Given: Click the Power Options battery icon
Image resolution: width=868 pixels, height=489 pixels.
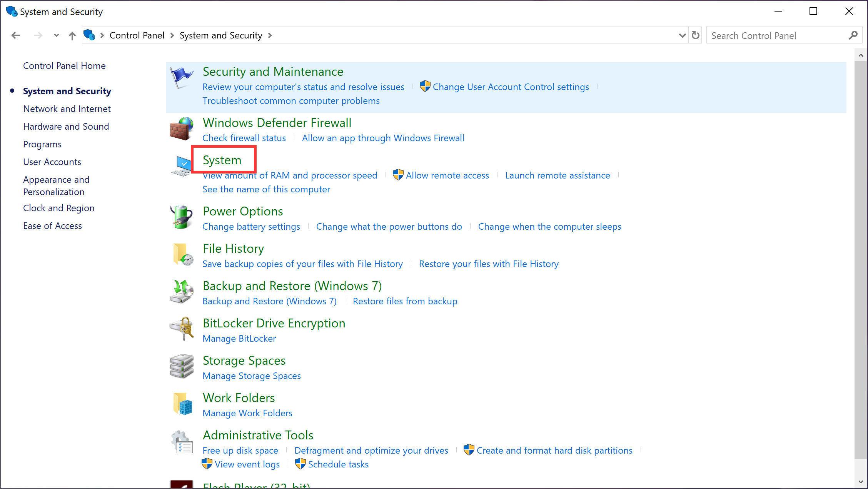Looking at the screenshot, I should point(182,217).
